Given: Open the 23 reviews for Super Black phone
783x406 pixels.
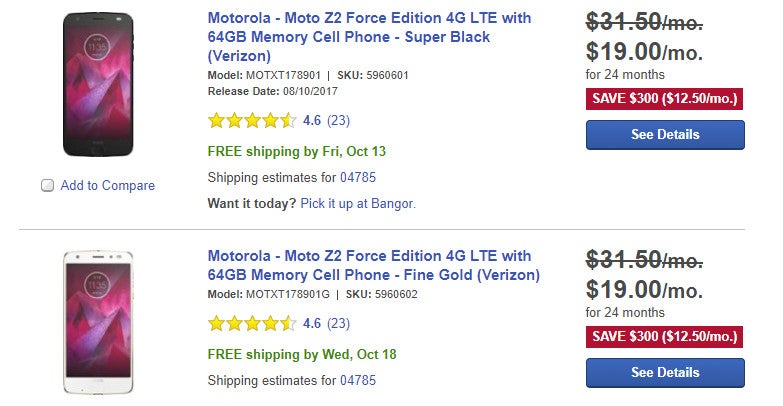Looking at the screenshot, I should [x=338, y=121].
